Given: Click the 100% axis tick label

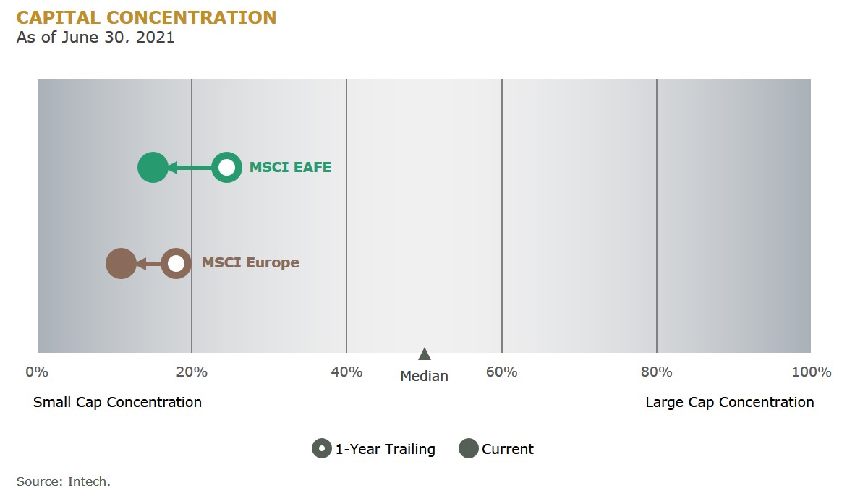Looking at the screenshot, I should click(x=812, y=372).
